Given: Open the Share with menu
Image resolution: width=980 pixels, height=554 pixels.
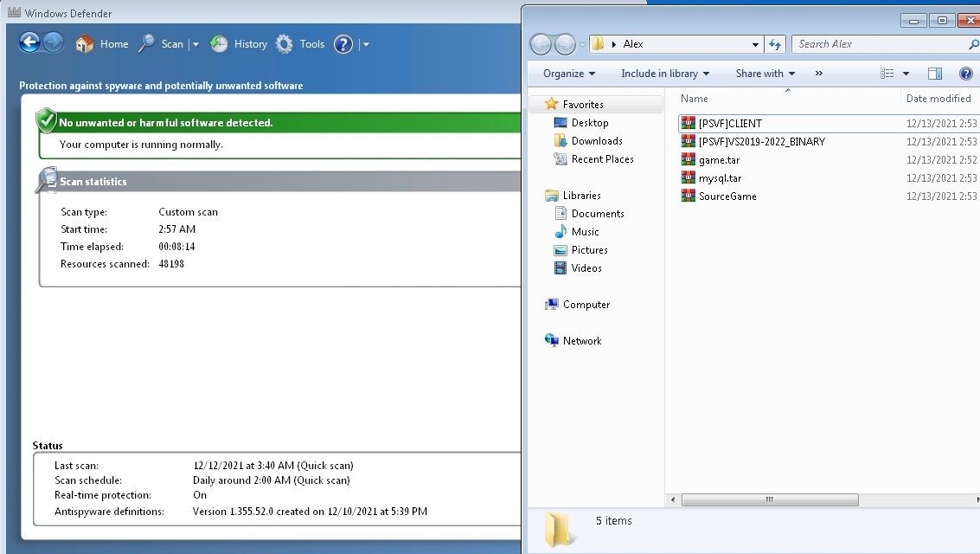Looking at the screenshot, I should (x=765, y=74).
